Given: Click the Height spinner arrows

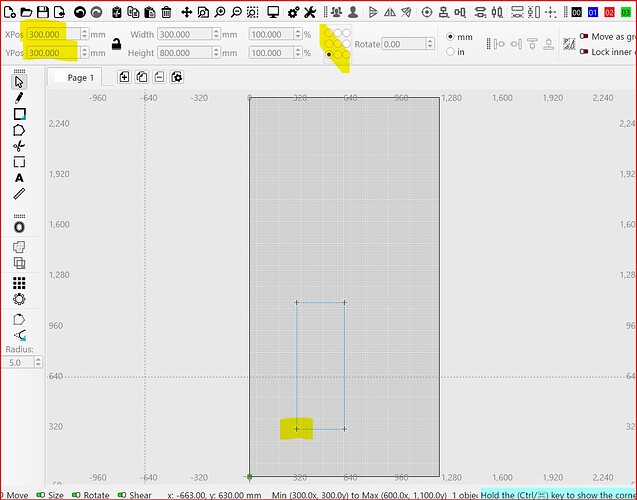Looking at the screenshot, I should click(216, 52).
